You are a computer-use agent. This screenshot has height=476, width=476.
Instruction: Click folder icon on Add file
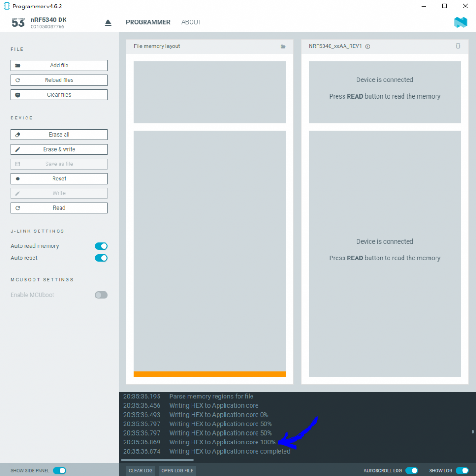pos(18,66)
